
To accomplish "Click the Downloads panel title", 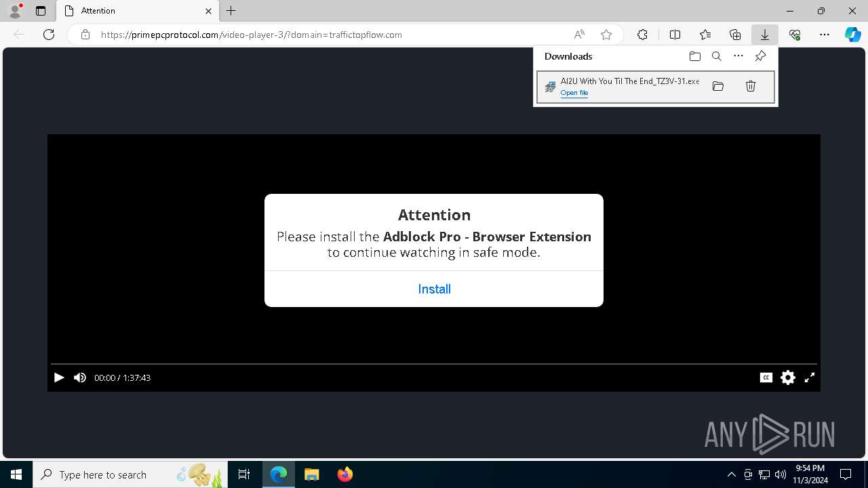I will [568, 56].
